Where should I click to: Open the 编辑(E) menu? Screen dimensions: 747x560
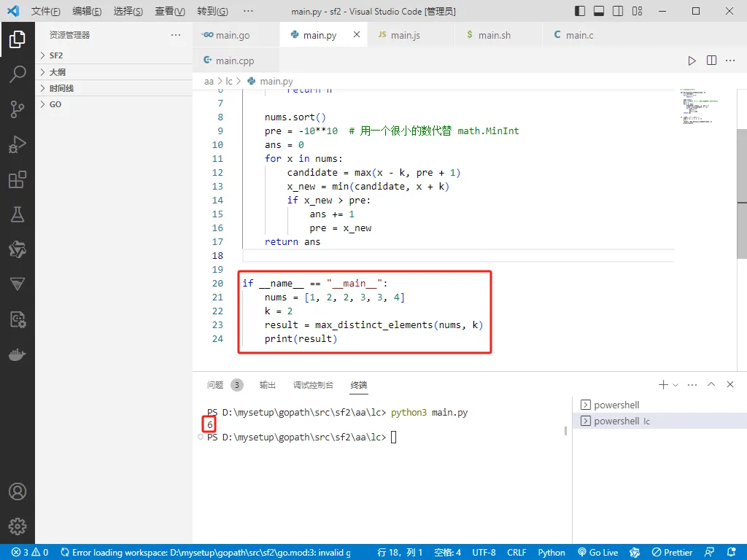coord(87,11)
